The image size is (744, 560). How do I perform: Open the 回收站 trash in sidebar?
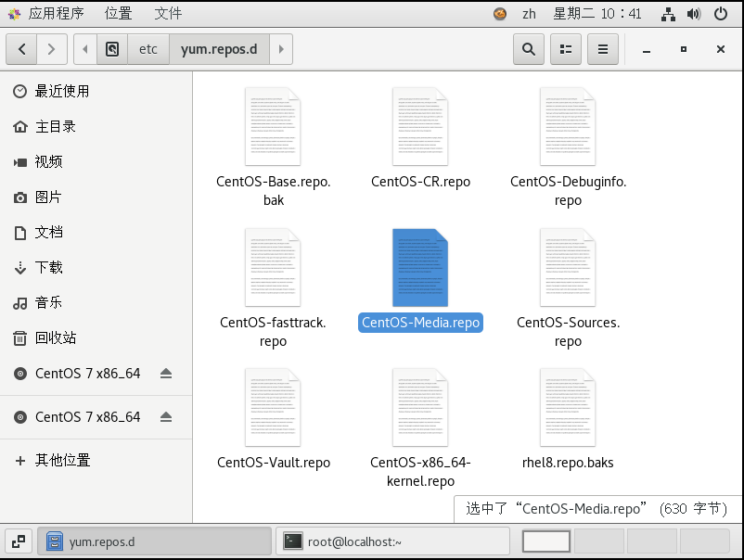coord(96,338)
